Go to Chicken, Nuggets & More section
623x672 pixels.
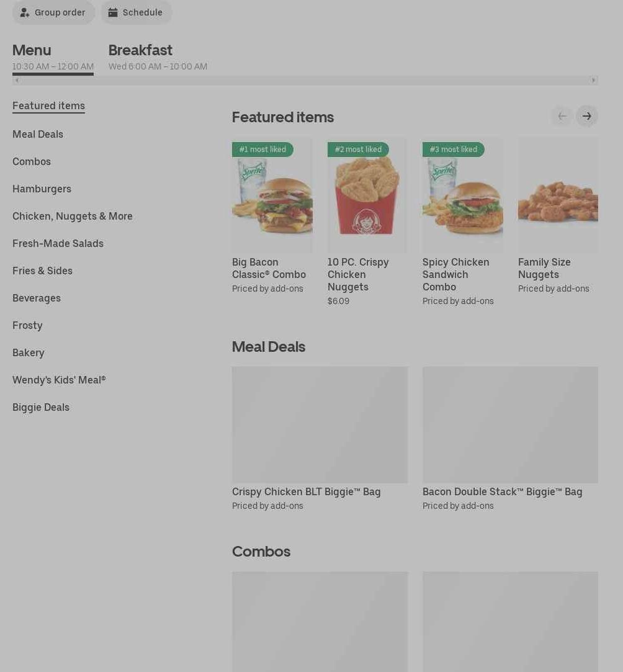73,216
